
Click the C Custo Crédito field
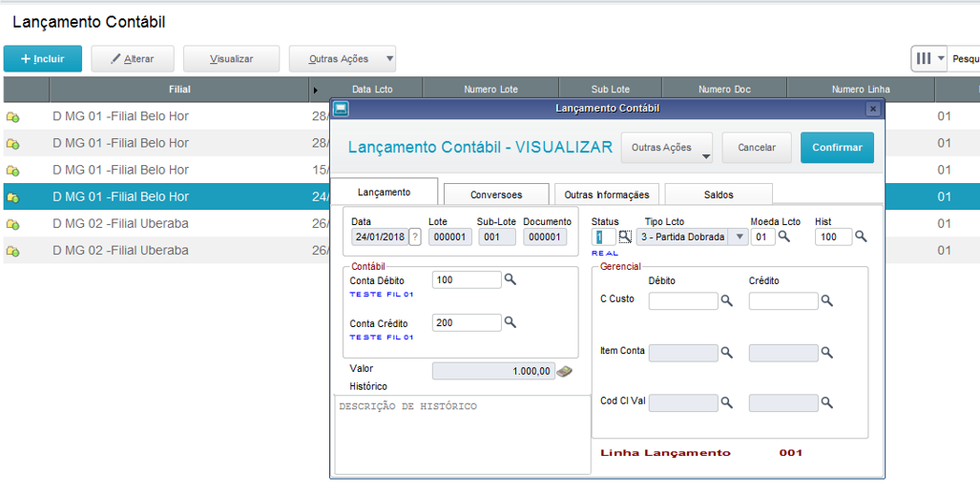pos(783,301)
